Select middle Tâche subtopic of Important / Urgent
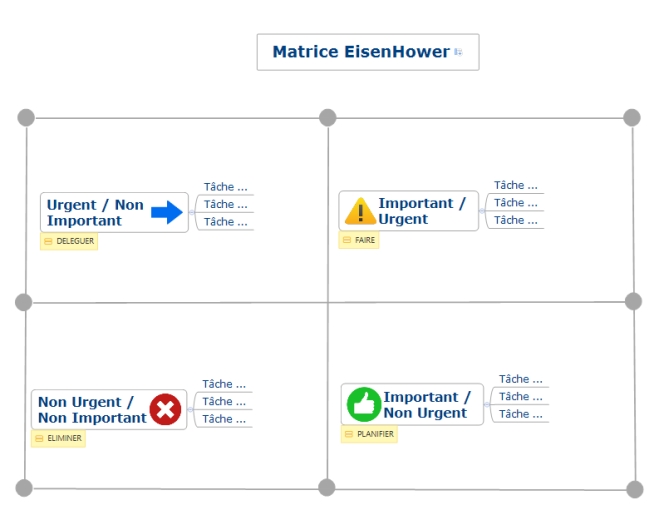 click(515, 203)
